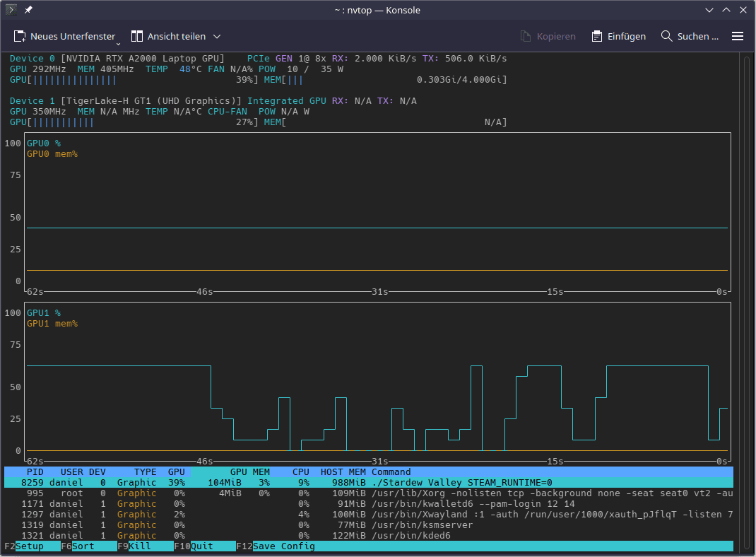Screen dimensions: 756x557
Task: Minimize the Konsole window
Action: pos(709,10)
